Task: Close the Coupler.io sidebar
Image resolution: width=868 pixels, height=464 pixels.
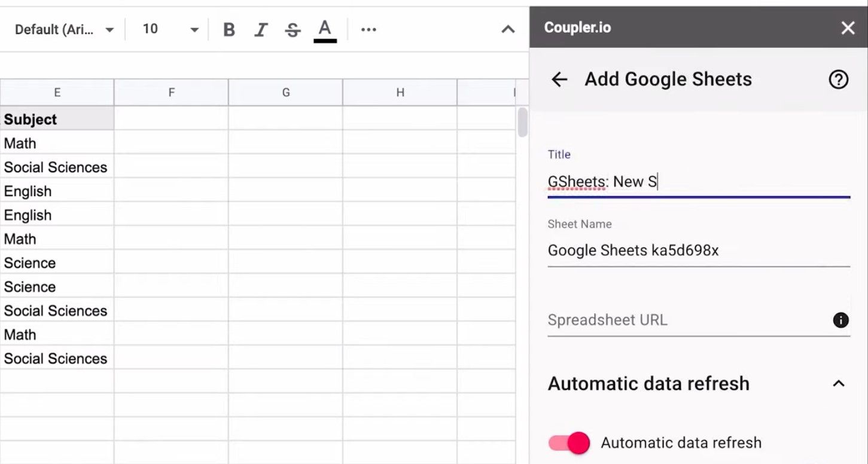Action: tap(848, 28)
